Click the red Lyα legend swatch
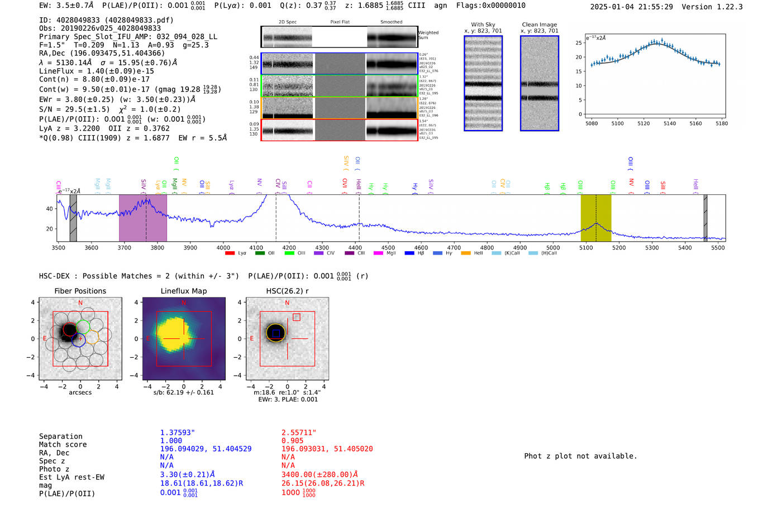782x532 pixels. pyautogui.click(x=230, y=253)
